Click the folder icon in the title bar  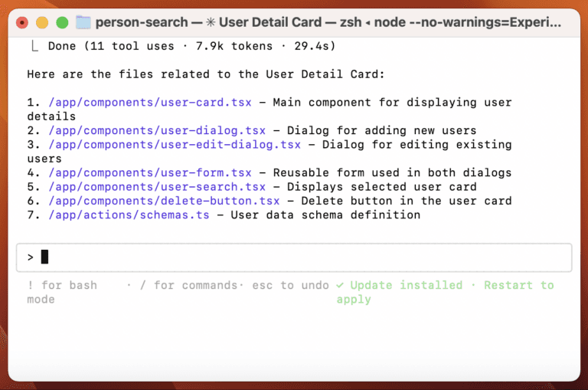83,22
